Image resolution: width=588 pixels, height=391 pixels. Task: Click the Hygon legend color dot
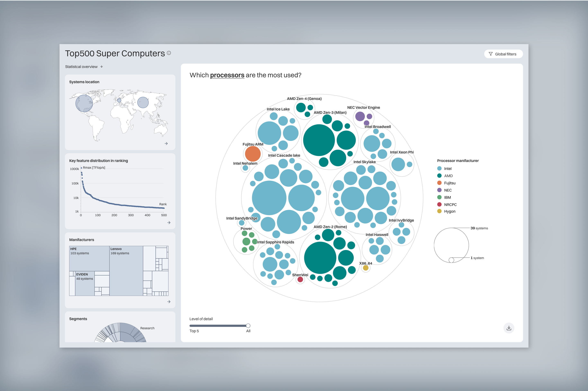tap(439, 211)
